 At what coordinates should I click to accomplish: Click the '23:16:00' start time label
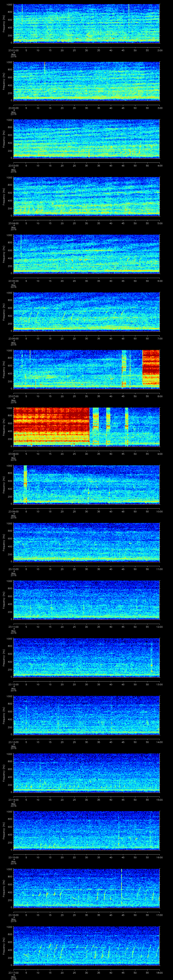click(14, 915)
